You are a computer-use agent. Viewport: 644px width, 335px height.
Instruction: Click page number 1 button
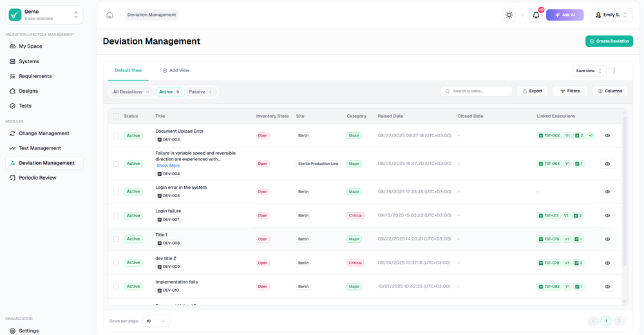[606, 321]
